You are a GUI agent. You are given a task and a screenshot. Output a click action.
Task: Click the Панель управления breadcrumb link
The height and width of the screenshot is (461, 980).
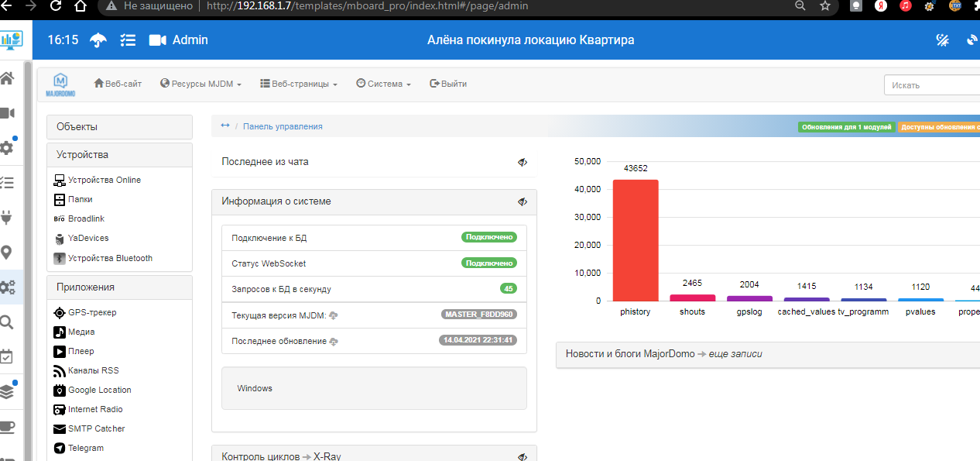pos(283,126)
